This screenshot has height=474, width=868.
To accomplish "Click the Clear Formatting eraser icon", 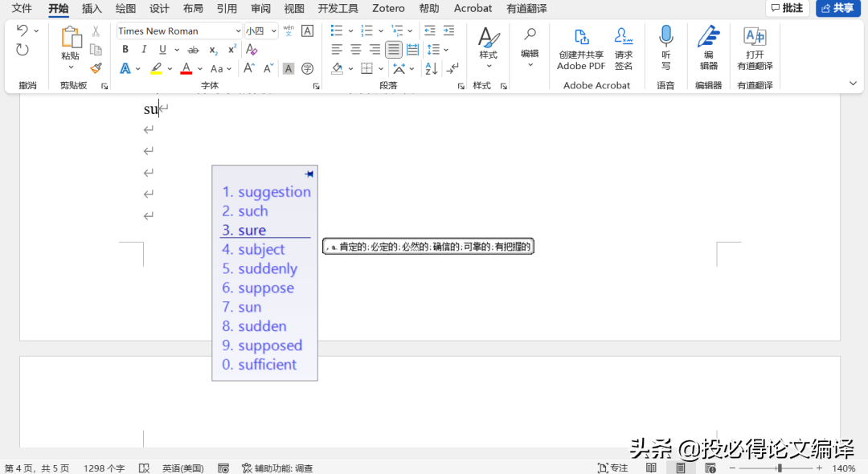I will pos(252,50).
